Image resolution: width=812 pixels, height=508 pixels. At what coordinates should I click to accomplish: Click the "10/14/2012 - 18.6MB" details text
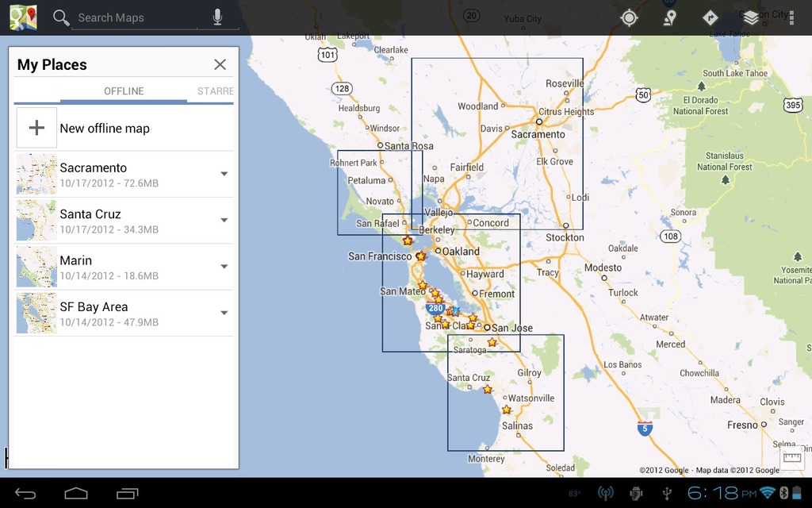coord(109,275)
